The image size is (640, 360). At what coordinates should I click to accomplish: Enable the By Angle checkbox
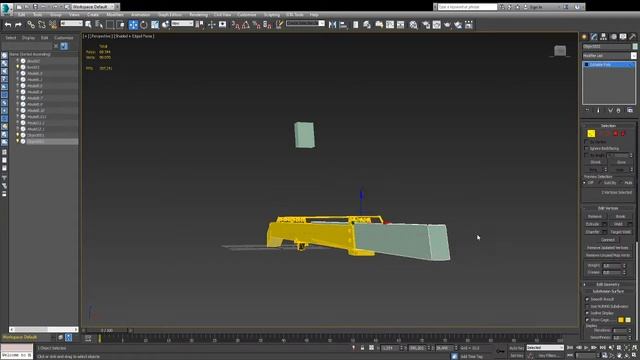tap(587, 156)
